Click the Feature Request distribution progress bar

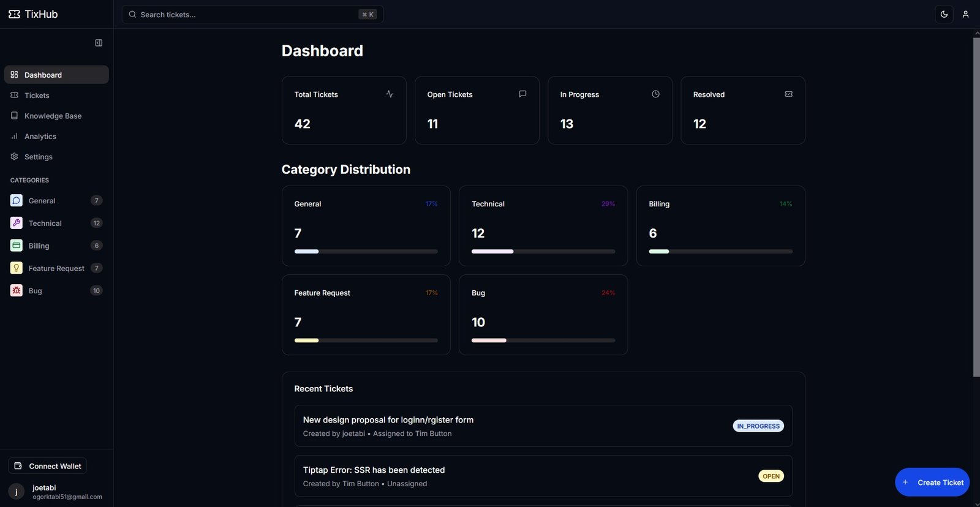tap(366, 340)
